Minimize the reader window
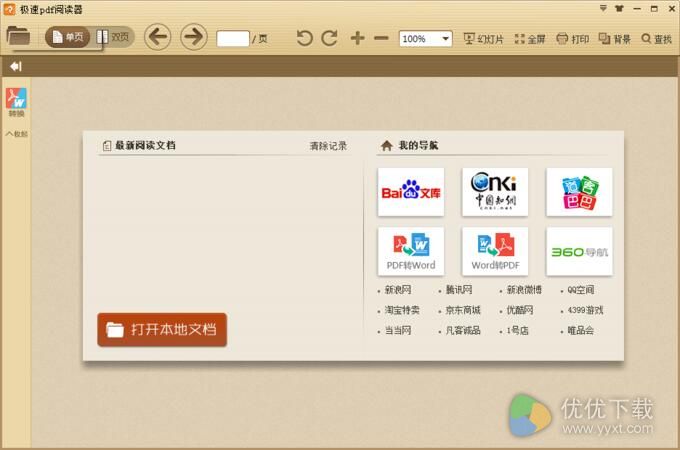Viewport: 680px width, 450px height. click(637, 9)
